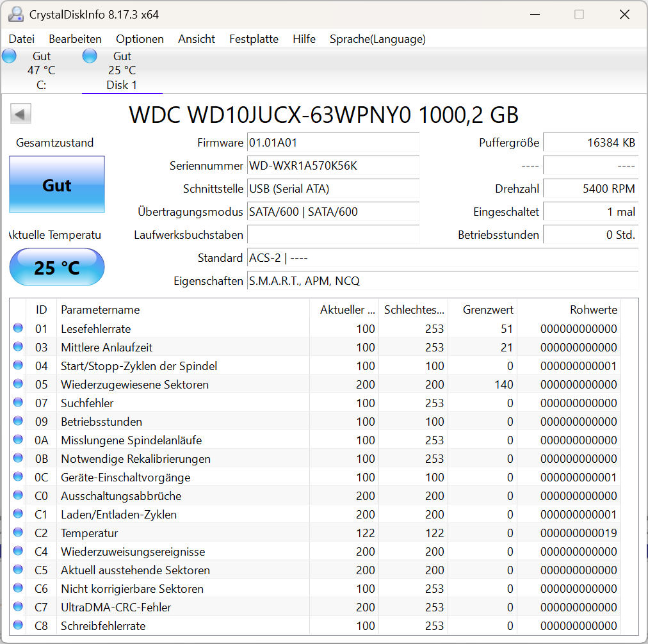This screenshot has height=644, width=648.
Task: Click Grenzwert 140 in Wiederzugewiesene Sektoren row
Action: [504, 384]
